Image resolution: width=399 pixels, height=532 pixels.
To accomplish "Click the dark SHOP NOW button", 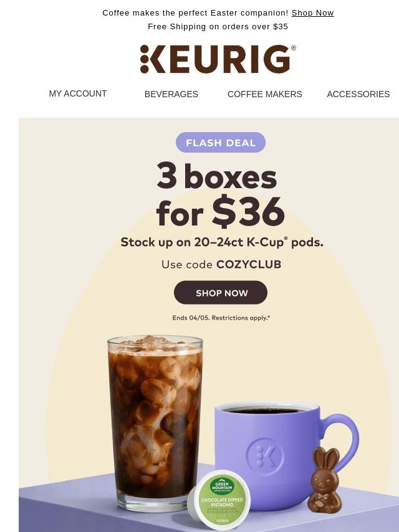I will tap(221, 292).
